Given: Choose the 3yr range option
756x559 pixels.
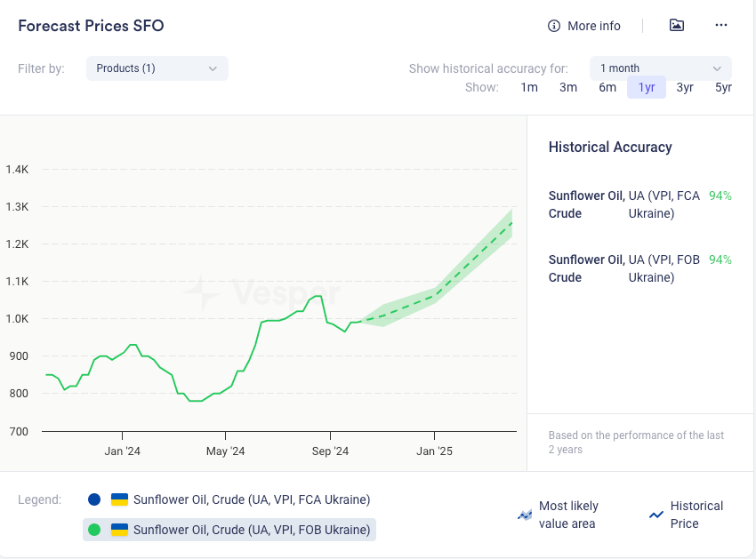Looking at the screenshot, I should tap(685, 87).
